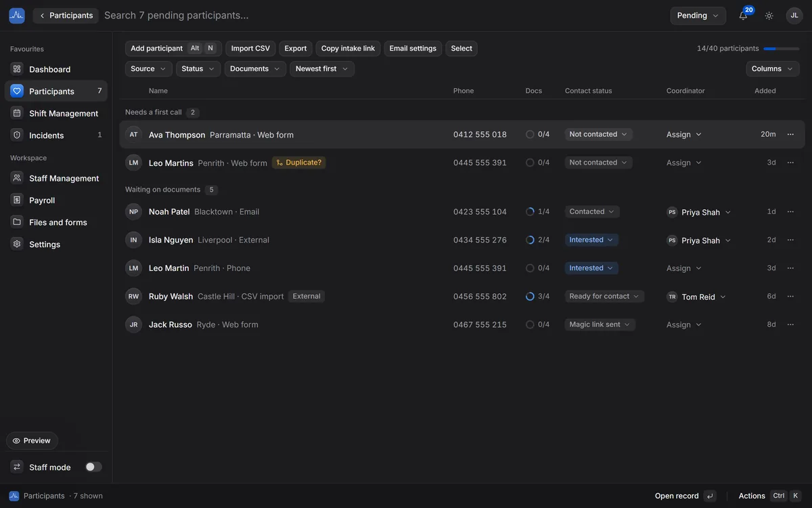Screen dimensions: 812x508
Task: Open more options for Isla Nguyen row
Action: tap(790, 240)
